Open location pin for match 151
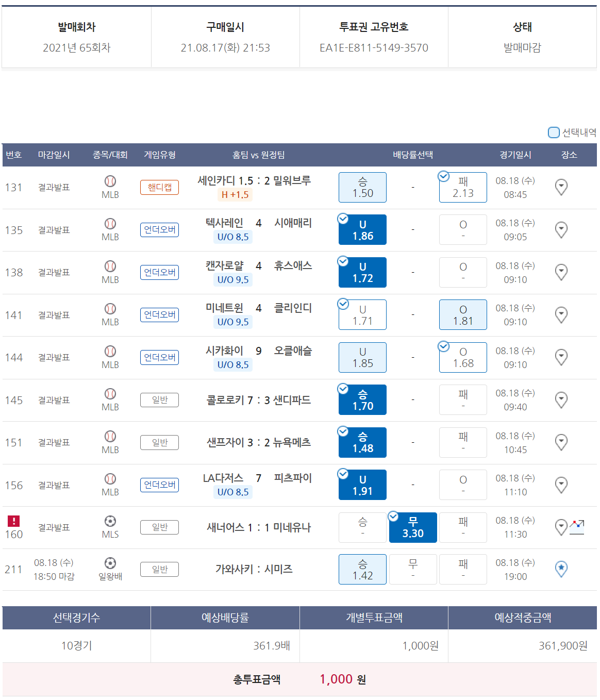This screenshot has width=600, height=700. 561,442
